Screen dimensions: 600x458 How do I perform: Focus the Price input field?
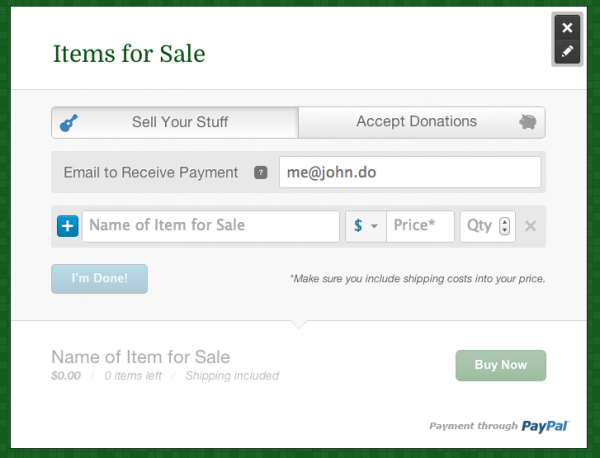pyautogui.click(x=421, y=226)
